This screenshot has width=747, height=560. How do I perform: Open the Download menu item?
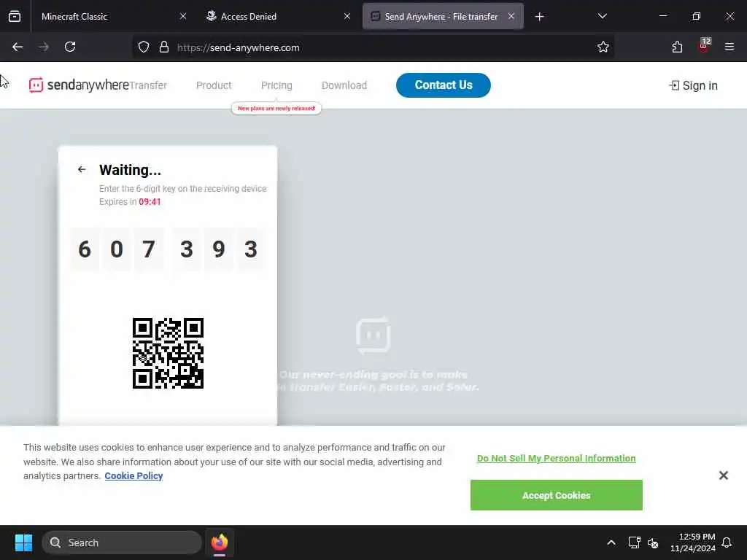point(344,85)
